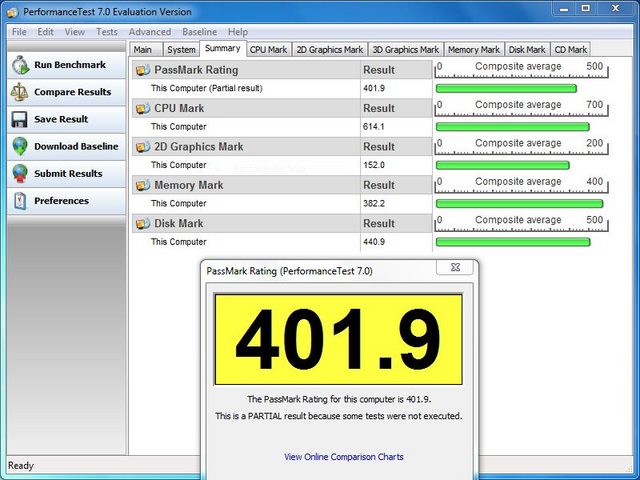Select the 2D Graphics Mark section header
The image size is (640, 480).
[x=282, y=147]
